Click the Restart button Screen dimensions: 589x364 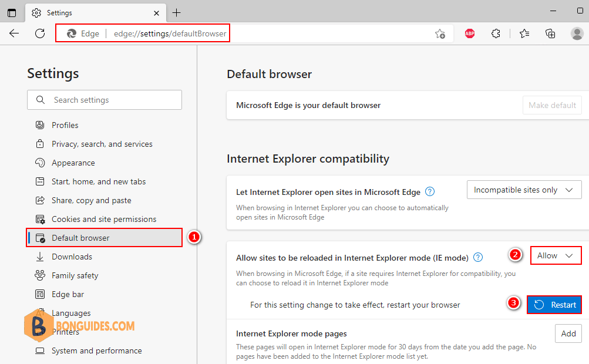[x=554, y=305]
